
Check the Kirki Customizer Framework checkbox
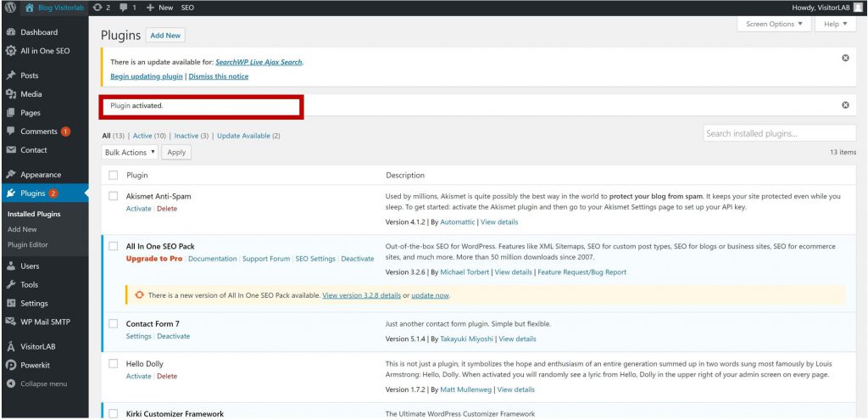click(114, 413)
